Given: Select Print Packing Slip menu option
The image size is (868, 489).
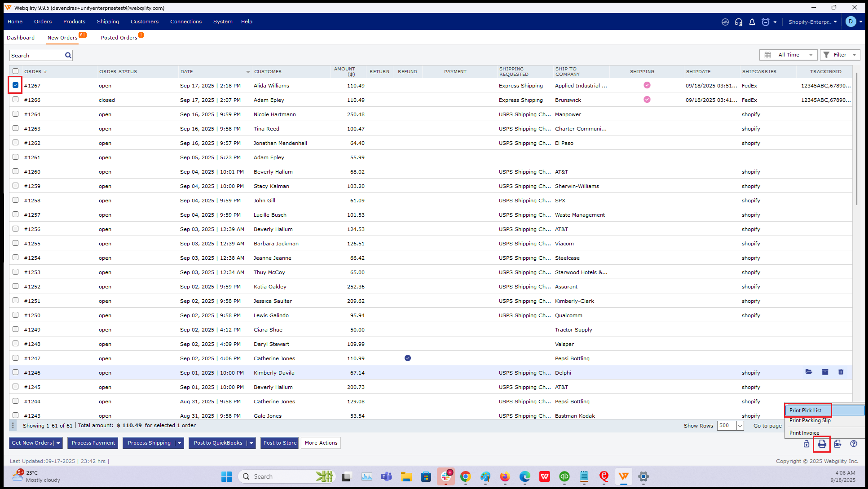Looking at the screenshot, I should click(x=810, y=420).
